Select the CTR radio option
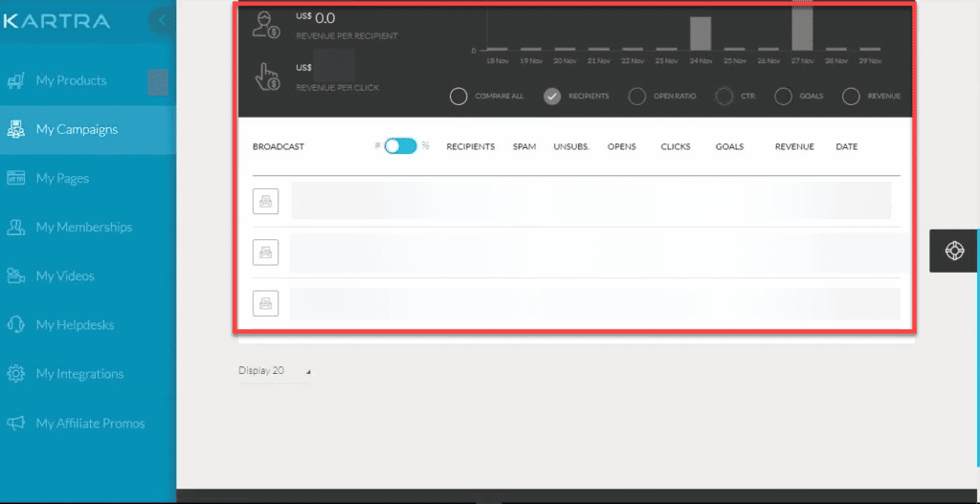The width and height of the screenshot is (980, 504). tap(724, 97)
